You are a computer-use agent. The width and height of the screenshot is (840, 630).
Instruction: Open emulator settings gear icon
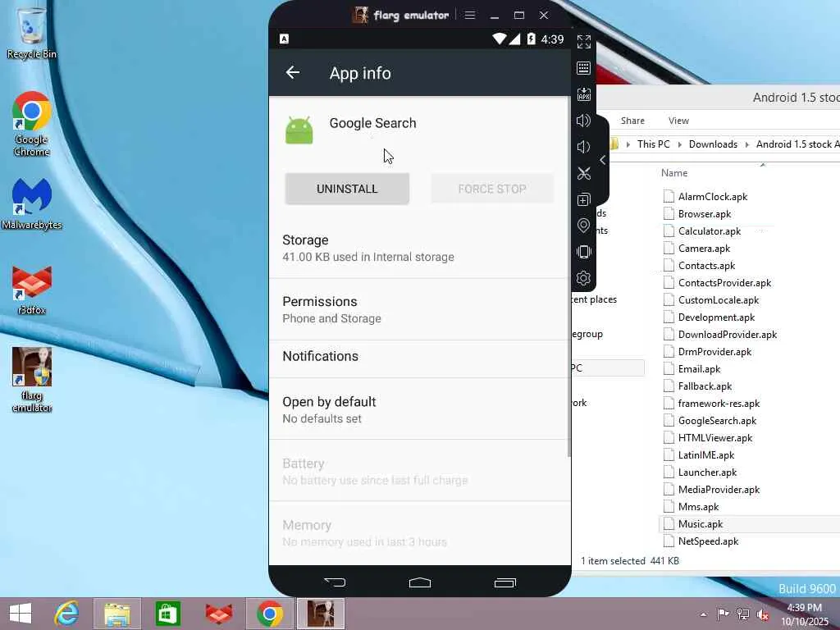click(x=583, y=278)
